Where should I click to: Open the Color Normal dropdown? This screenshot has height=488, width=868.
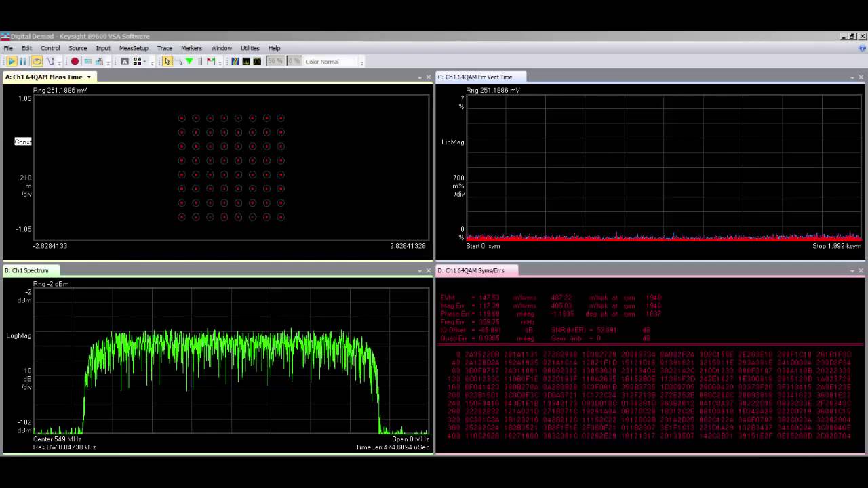pos(325,61)
